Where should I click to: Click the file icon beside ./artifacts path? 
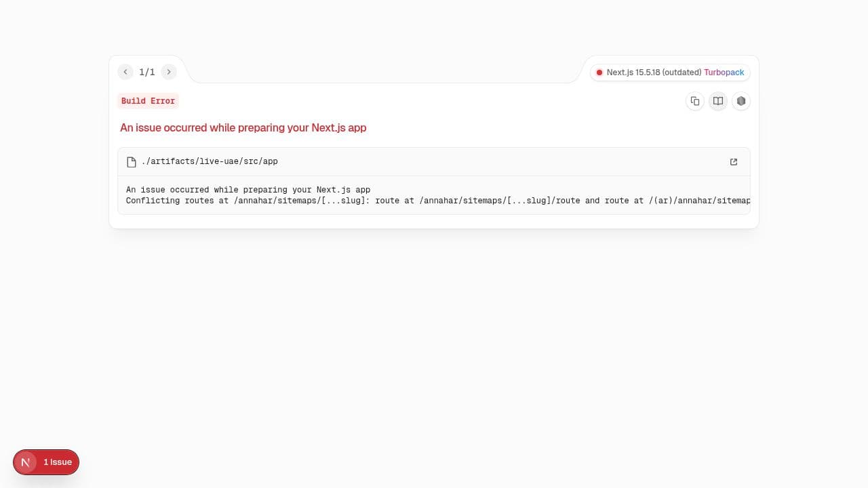[132, 162]
